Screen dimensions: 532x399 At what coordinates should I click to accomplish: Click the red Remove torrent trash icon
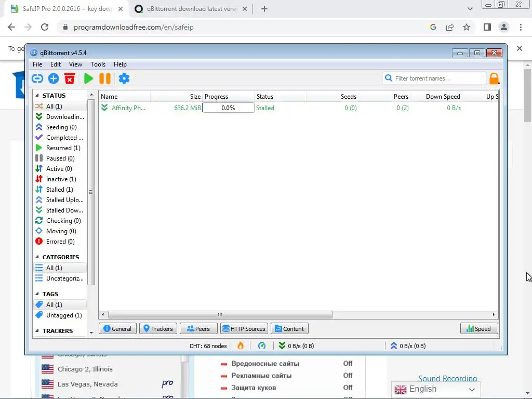click(x=70, y=78)
